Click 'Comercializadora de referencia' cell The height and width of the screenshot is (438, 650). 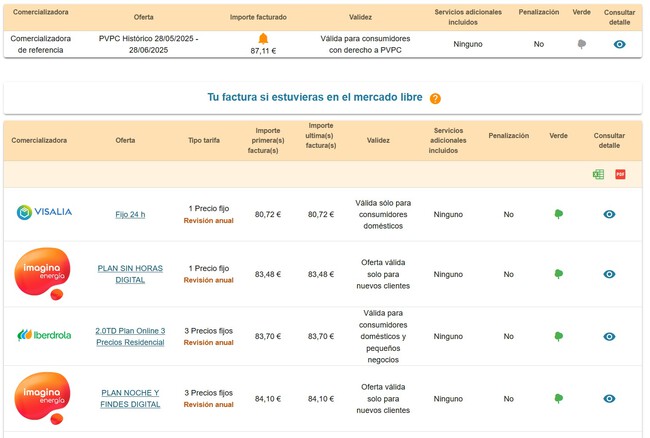pyautogui.click(x=41, y=44)
